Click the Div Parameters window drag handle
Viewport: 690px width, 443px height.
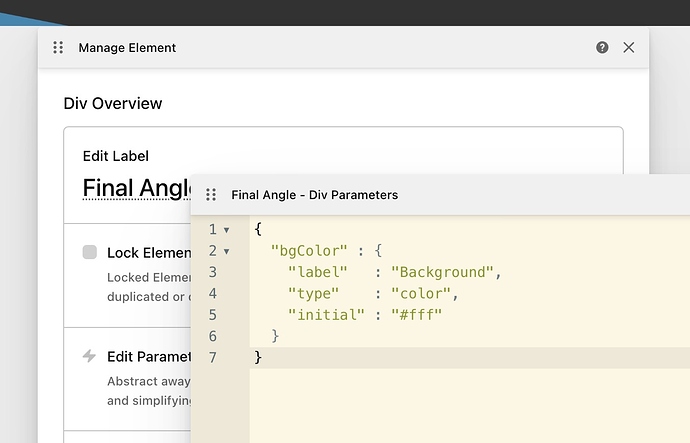(x=211, y=195)
